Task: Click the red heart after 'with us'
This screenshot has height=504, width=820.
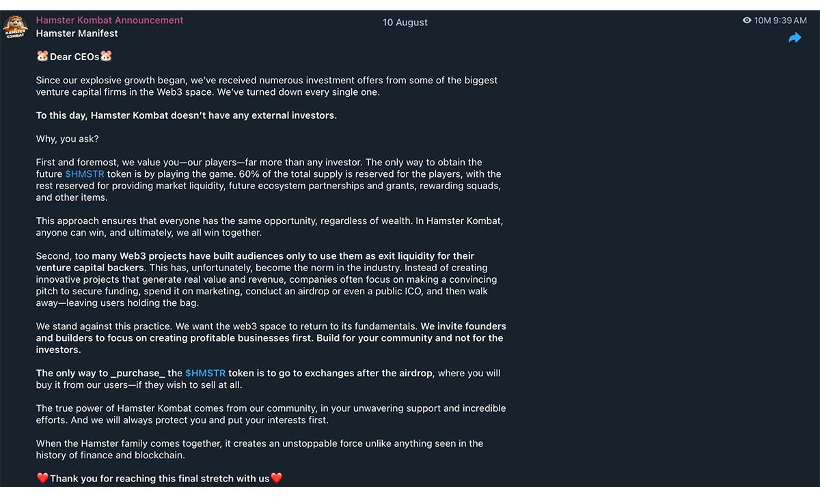Action: [x=276, y=478]
